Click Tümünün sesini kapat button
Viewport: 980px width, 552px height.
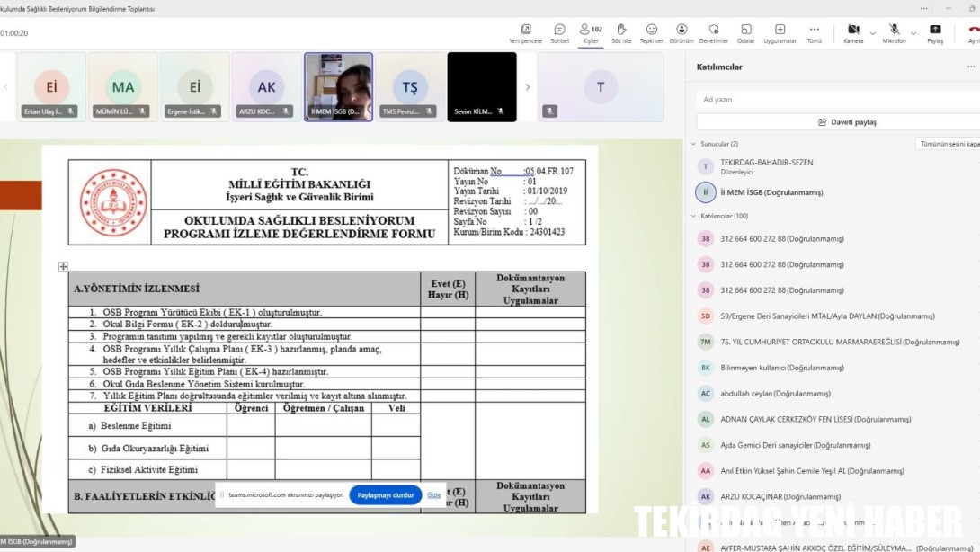tap(949, 144)
